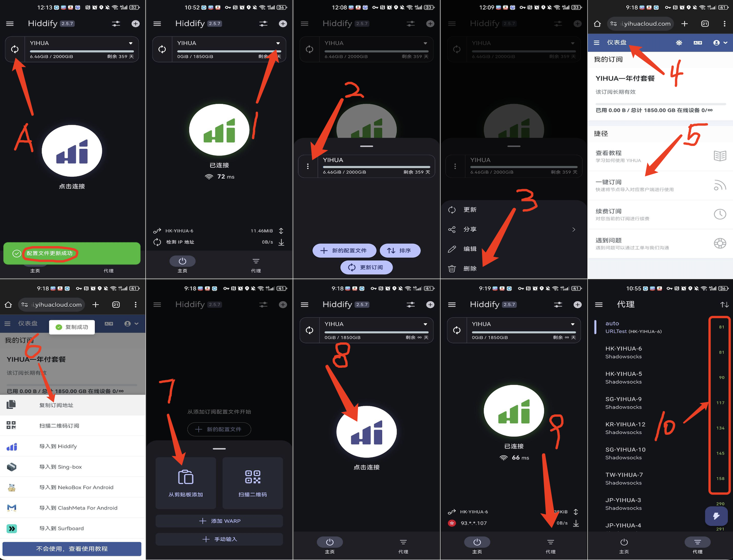Viewport: 733px width, 560px height.
Task: Tap the 配置文件更新成功 green toast
Action: click(72, 253)
